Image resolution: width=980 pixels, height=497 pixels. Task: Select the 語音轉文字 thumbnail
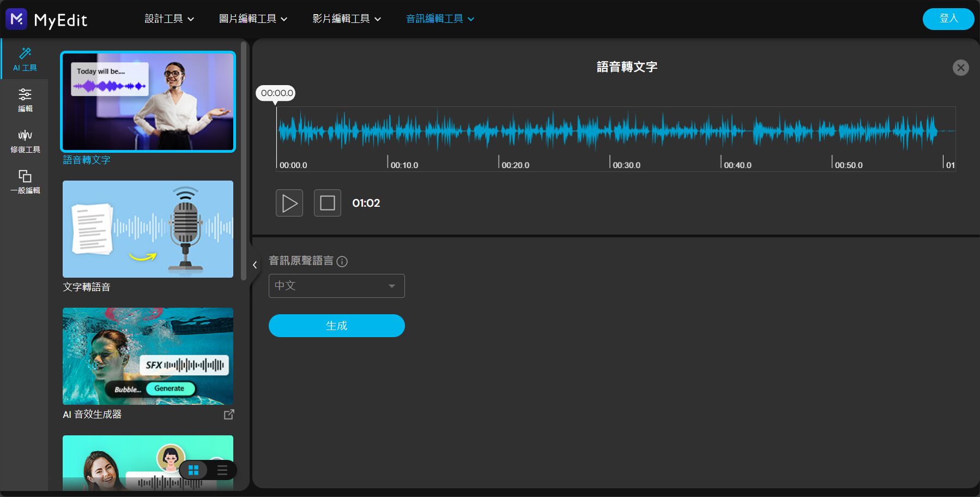coord(148,101)
